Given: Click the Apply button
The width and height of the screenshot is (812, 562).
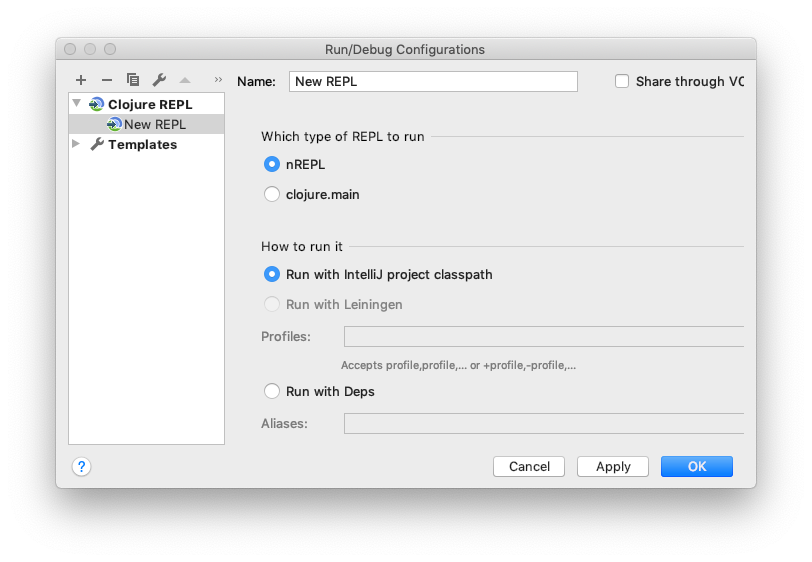Looking at the screenshot, I should point(613,467).
